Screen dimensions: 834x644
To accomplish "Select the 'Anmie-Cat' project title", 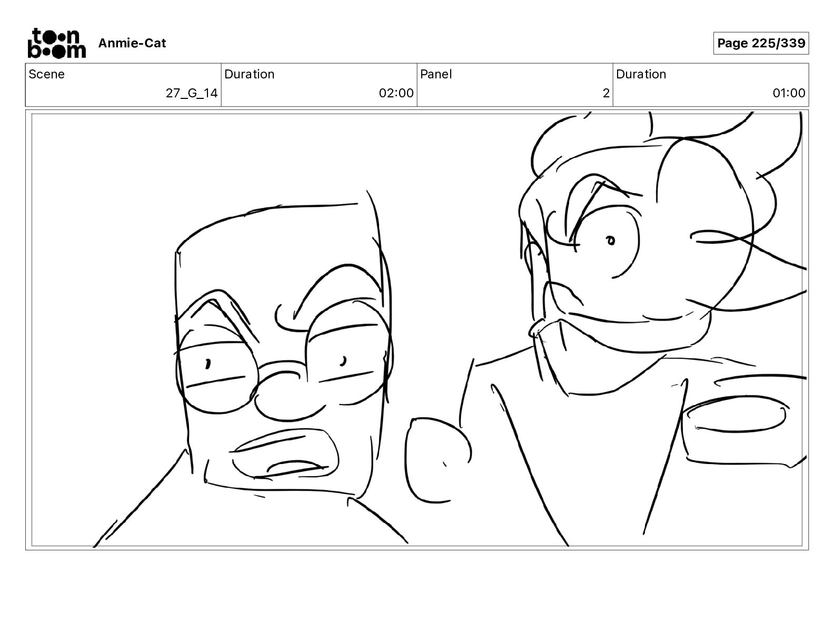I will pyautogui.click(x=132, y=43).
